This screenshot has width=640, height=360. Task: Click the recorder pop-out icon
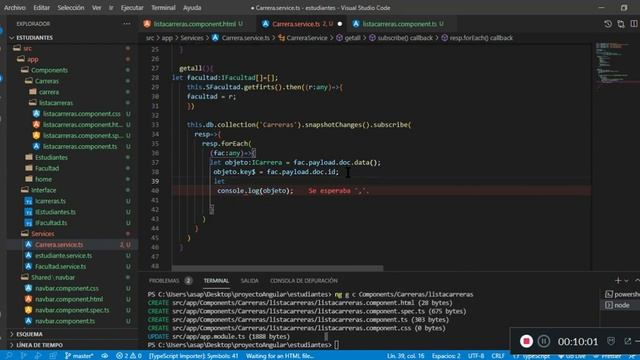point(628,341)
